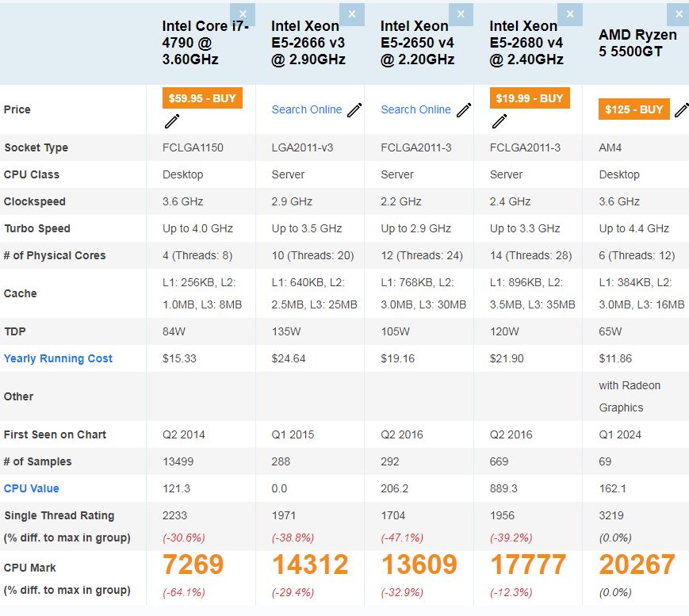This screenshot has height=616, width=689.
Task: Click LGA2011-v3 socket value
Action: (x=302, y=147)
